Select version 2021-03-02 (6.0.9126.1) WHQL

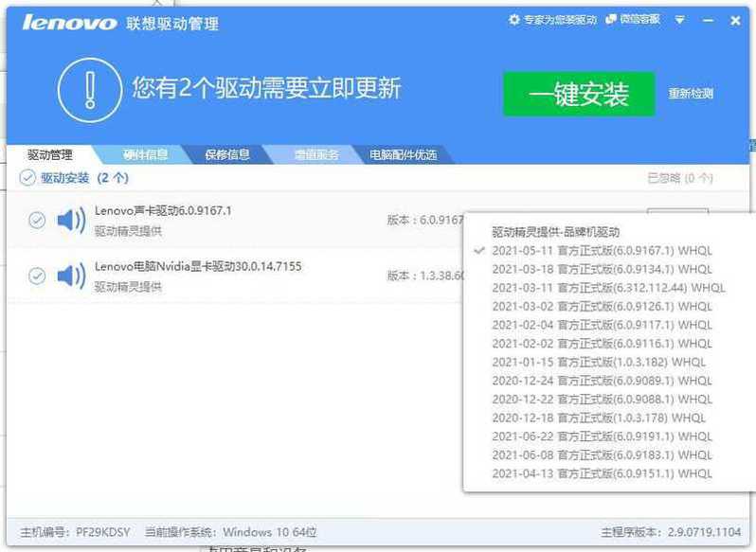pyautogui.click(x=602, y=307)
